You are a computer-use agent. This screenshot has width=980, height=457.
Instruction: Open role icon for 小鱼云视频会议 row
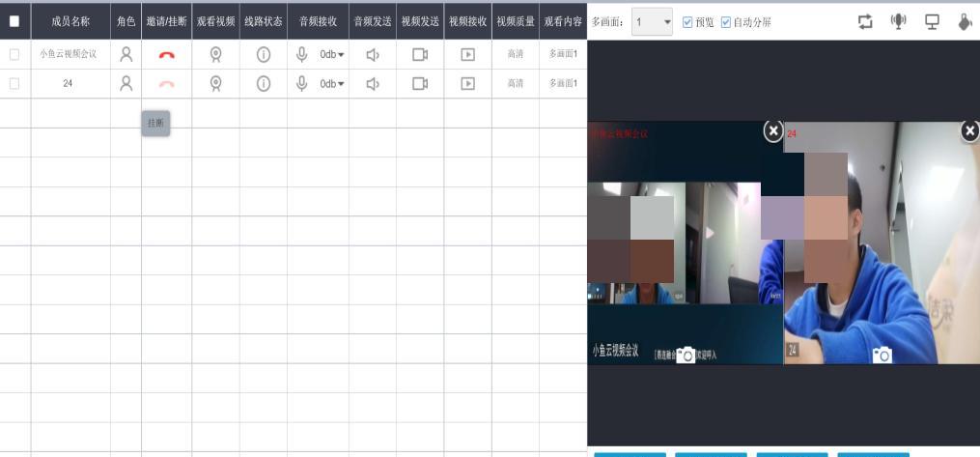[x=126, y=54]
